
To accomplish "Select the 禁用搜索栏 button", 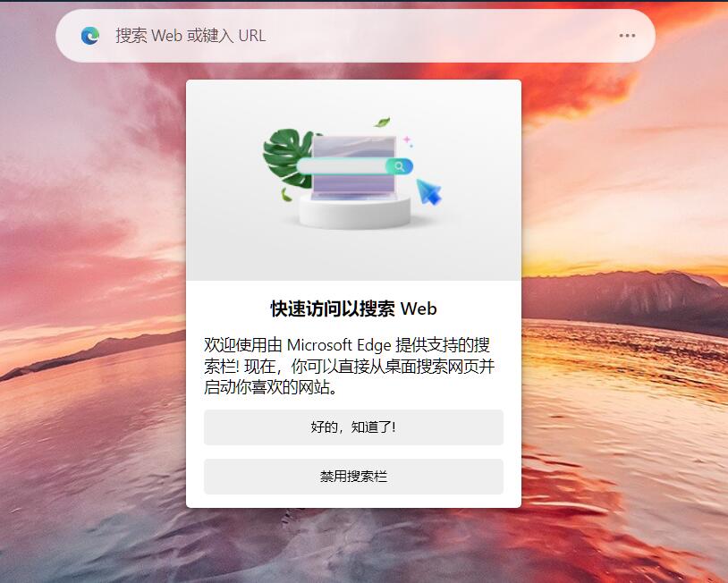I will click(x=353, y=477).
